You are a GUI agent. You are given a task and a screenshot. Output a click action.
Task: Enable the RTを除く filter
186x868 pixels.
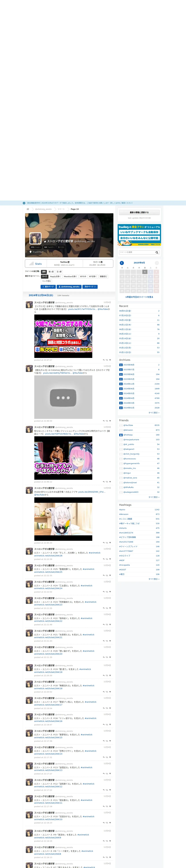(x=93, y=276)
